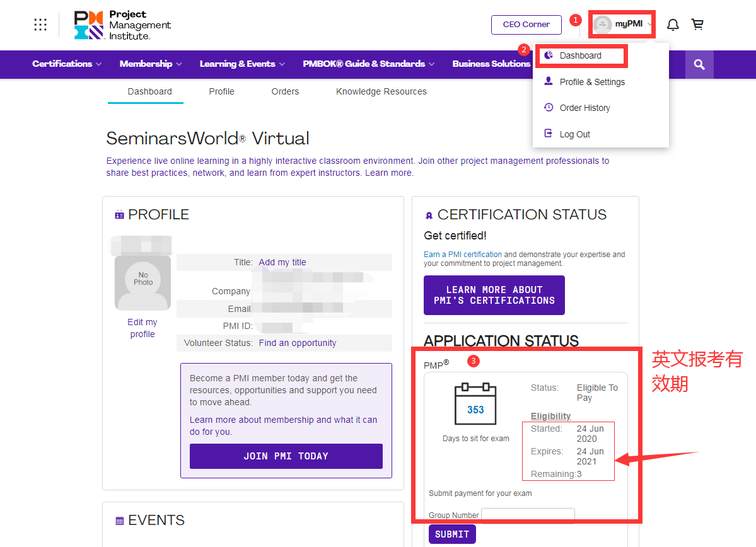Click the Eligibility heading text

point(550,416)
